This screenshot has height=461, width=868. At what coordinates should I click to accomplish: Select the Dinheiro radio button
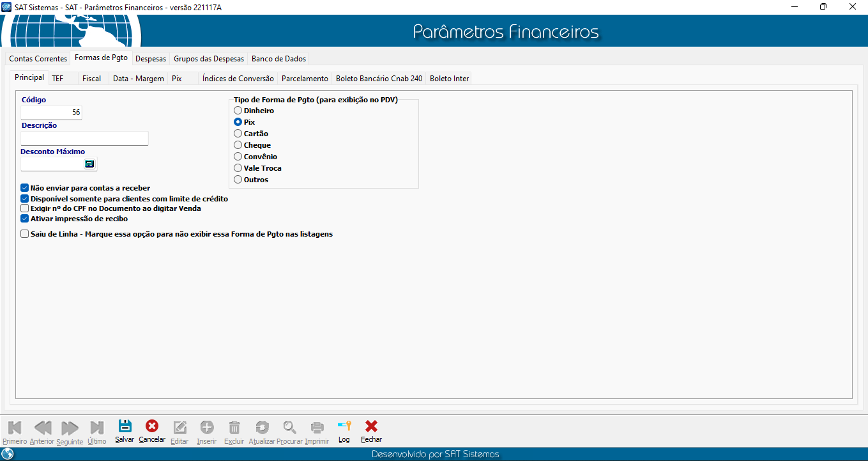(238, 111)
